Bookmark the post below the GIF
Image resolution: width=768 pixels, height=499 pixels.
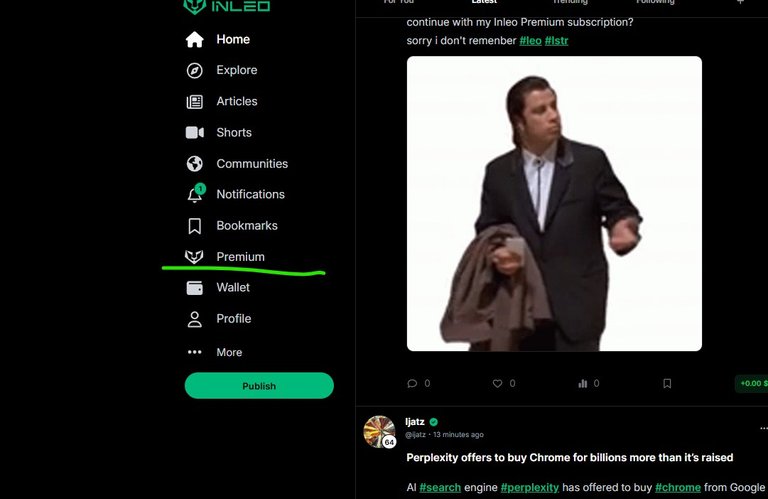pyautogui.click(x=667, y=383)
